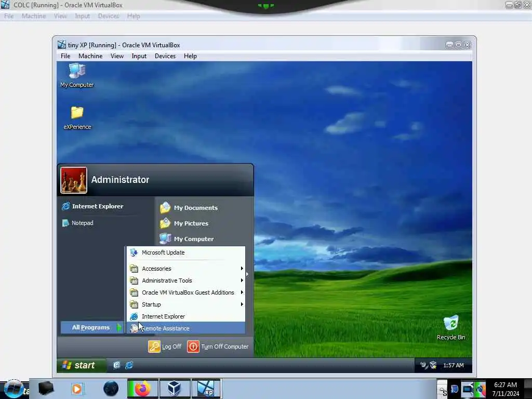Screen dimensions: 532x399
Task: Click Turn Off Computer button
Action: tap(218, 347)
